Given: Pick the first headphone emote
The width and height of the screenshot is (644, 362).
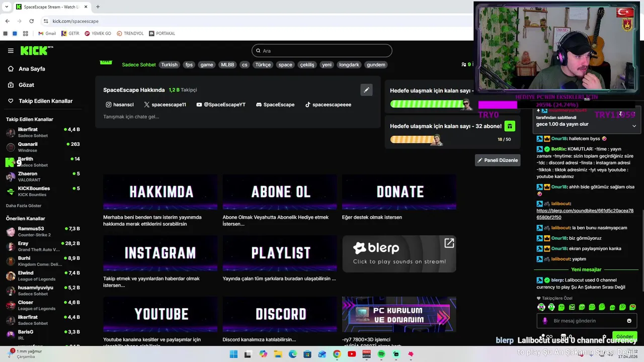Looking at the screenshot, I should pos(541,307).
